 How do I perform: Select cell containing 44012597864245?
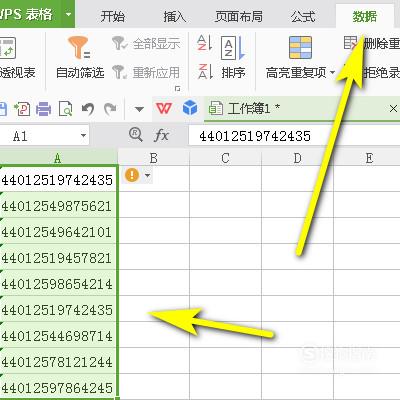click(x=58, y=387)
